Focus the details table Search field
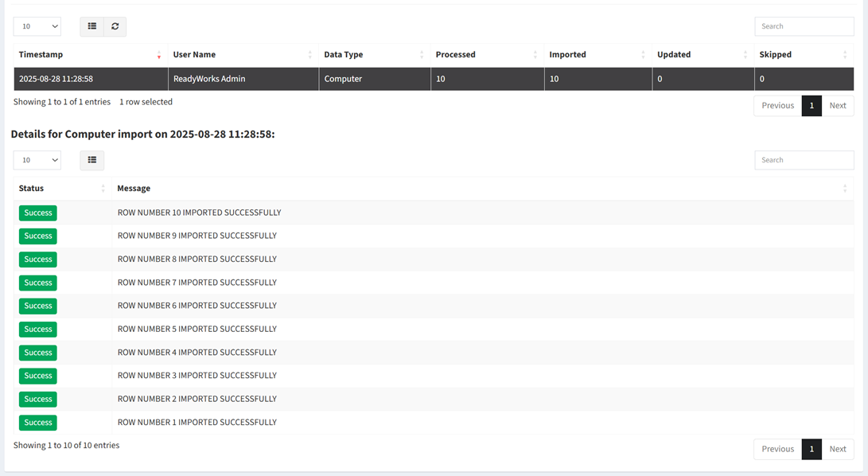The width and height of the screenshot is (868, 476). point(804,160)
